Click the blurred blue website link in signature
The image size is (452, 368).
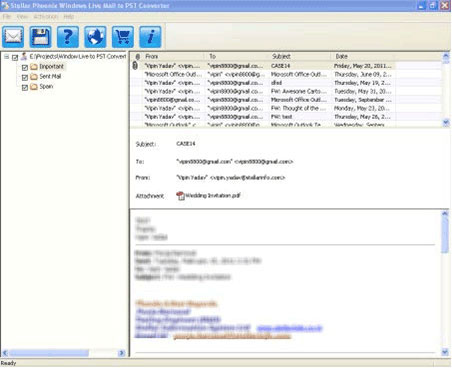tap(290, 328)
